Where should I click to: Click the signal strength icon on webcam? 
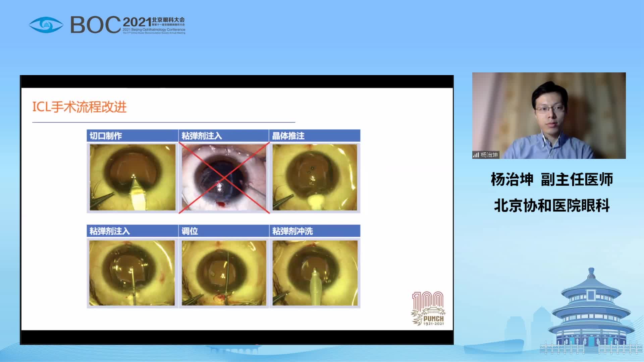[x=476, y=155]
